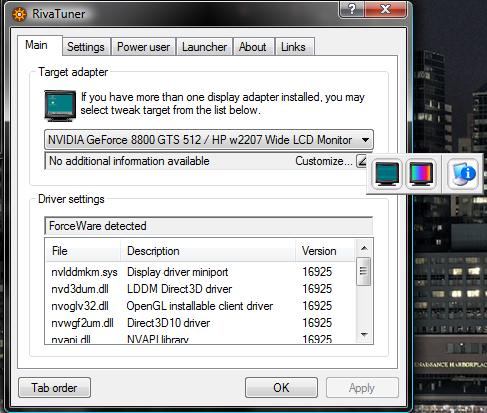Sort by the File column header

pyautogui.click(x=83, y=251)
